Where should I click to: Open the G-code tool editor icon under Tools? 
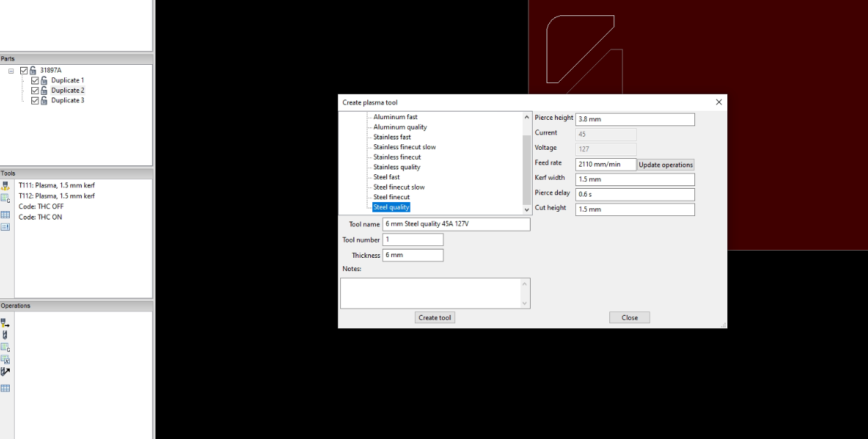[x=6, y=197]
